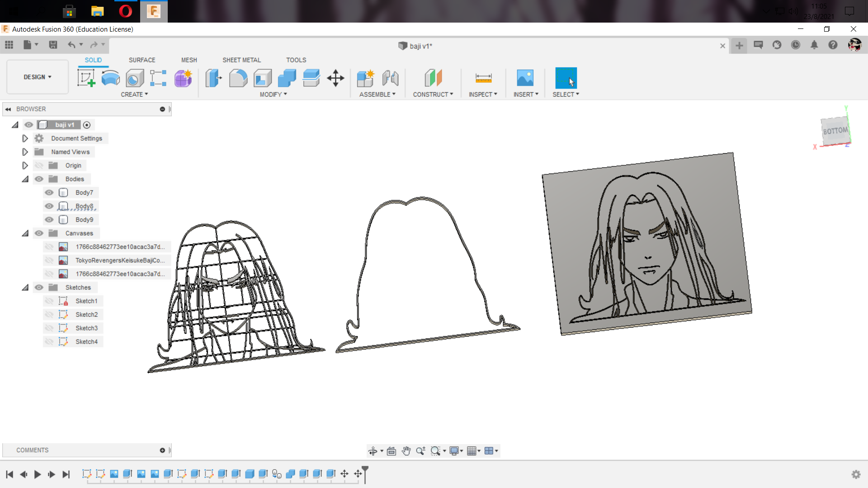Open the Help question mark icon
This screenshot has height=488, width=868.
pyautogui.click(x=832, y=45)
